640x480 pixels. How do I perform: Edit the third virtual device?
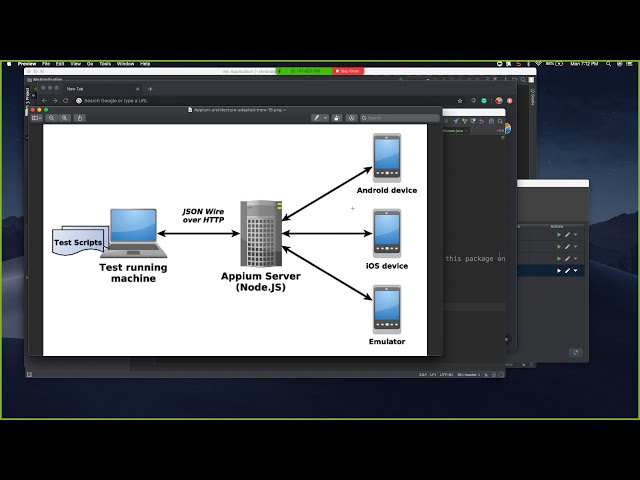[x=567, y=258]
